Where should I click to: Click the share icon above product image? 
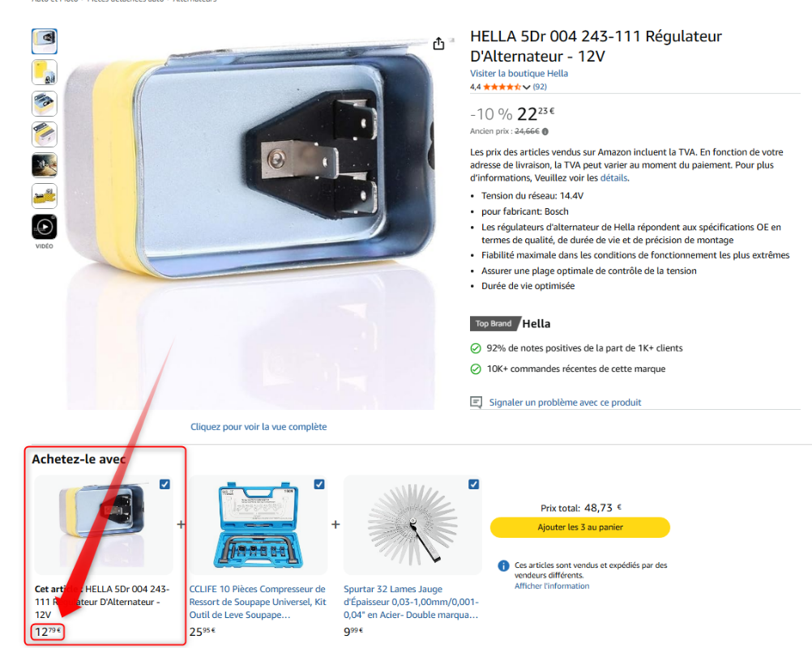coord(438,44)
